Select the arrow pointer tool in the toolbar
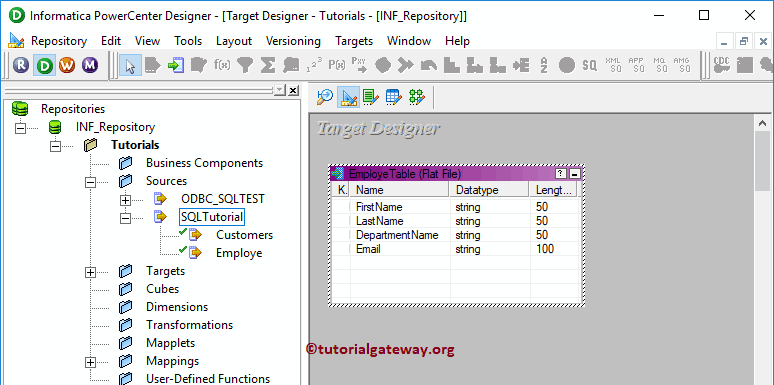The width and height of the screenshot is (774, 385). click(x=130, y=65)
